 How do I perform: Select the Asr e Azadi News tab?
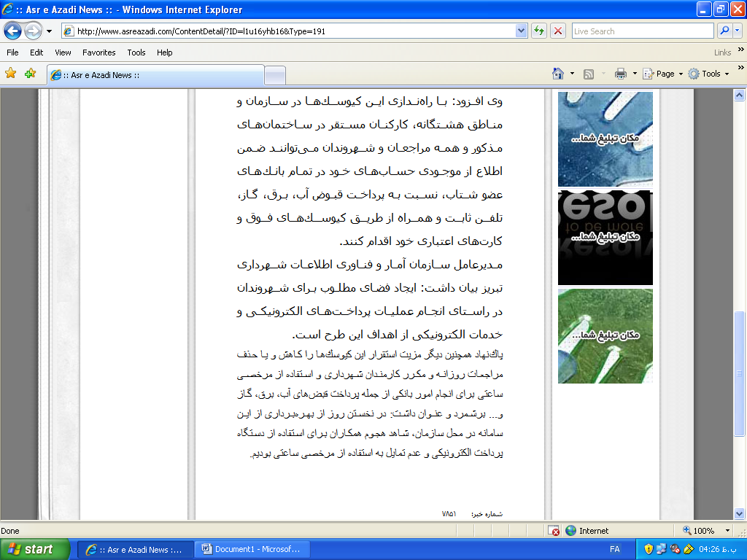[155, 75]
